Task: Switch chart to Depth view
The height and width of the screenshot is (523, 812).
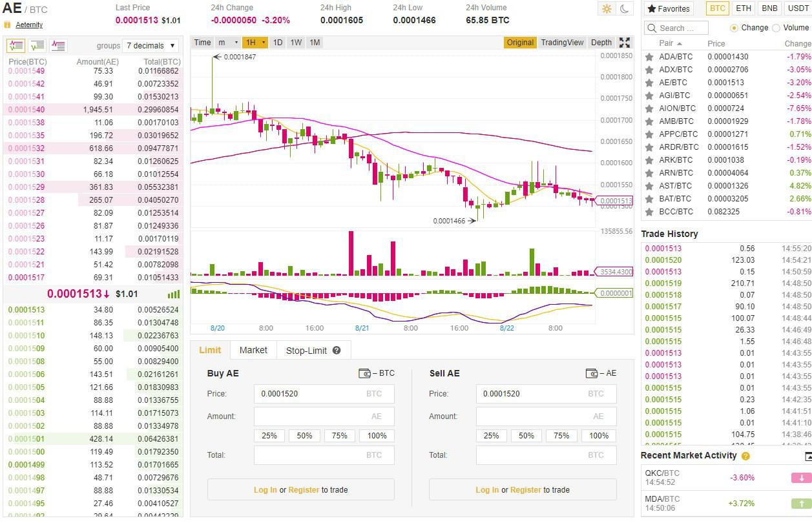Action: click(601, 43)
